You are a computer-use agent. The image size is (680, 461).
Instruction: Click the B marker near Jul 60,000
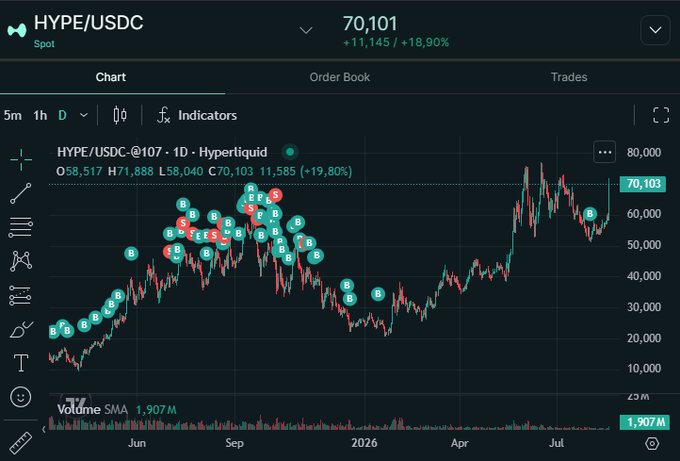click(590, 214)
